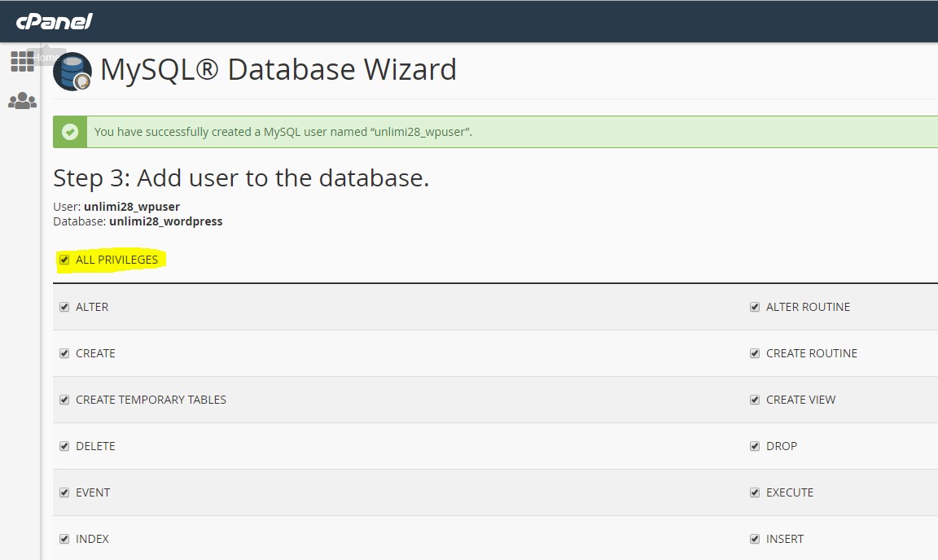Uncheck CREATE TEMPORARY TABLES privilege
Screen dimensions: 938x560
pos(64,400)
